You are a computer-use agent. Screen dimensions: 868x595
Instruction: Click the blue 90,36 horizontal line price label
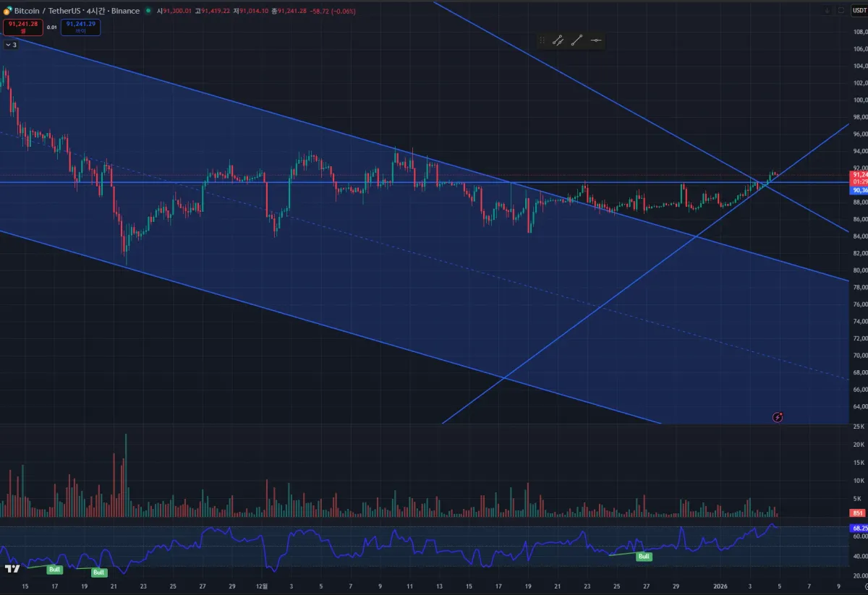(x=859, y=190)
